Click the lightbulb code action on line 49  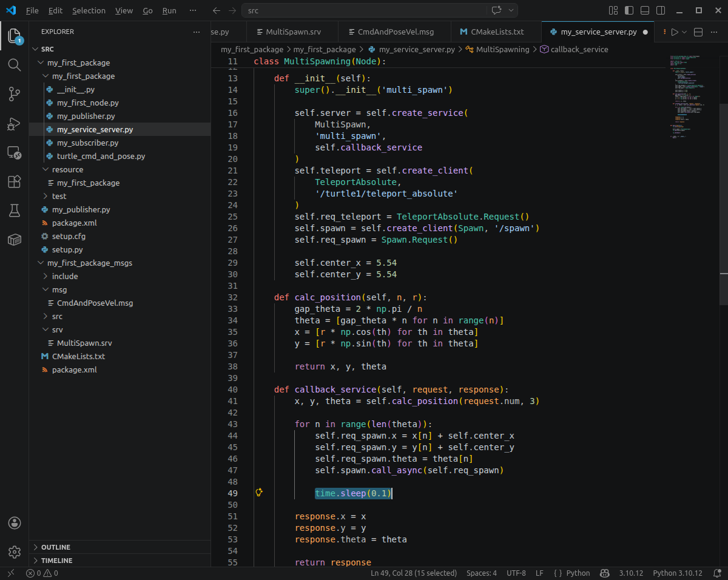[x=259, y=493]
